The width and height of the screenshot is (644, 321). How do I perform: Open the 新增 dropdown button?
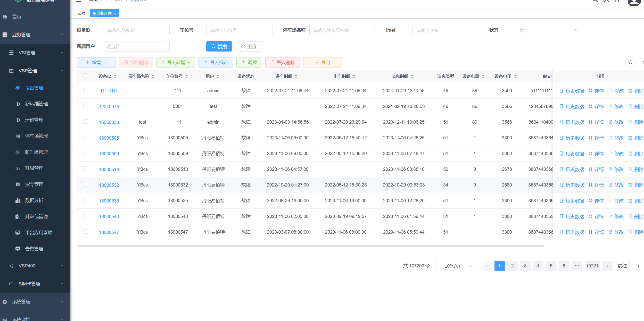96,62
